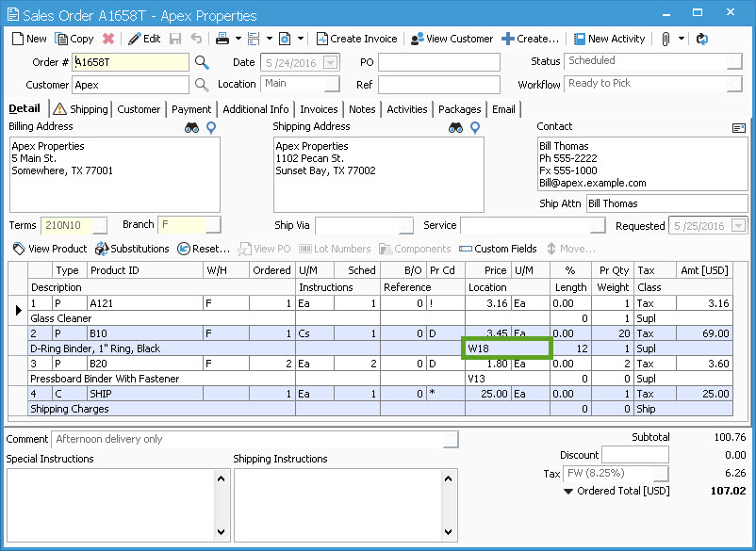Image resolution: width=756 pixels, height=551 pixels.
Task: Copy the current sales order
Action: (74, 39)
